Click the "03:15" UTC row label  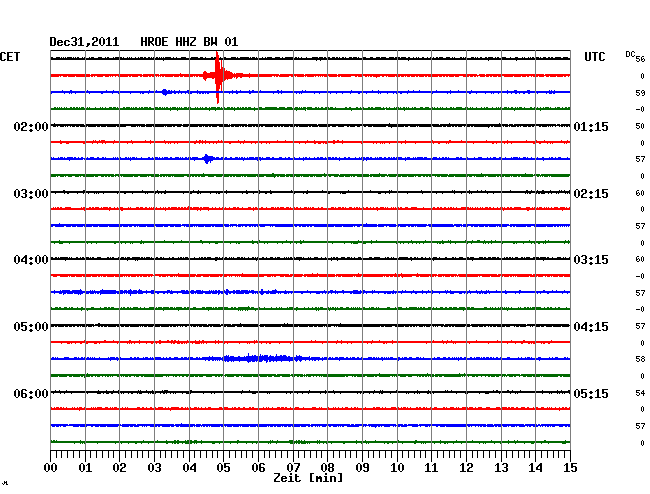pos(591,260)
